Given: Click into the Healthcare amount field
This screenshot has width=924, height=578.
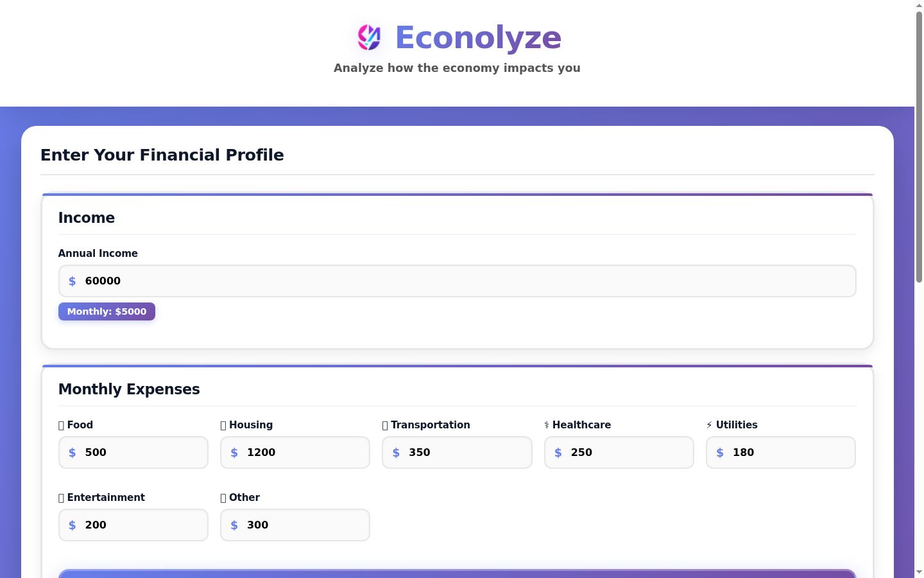Looking at the screenshot, I should coord(619,453).
